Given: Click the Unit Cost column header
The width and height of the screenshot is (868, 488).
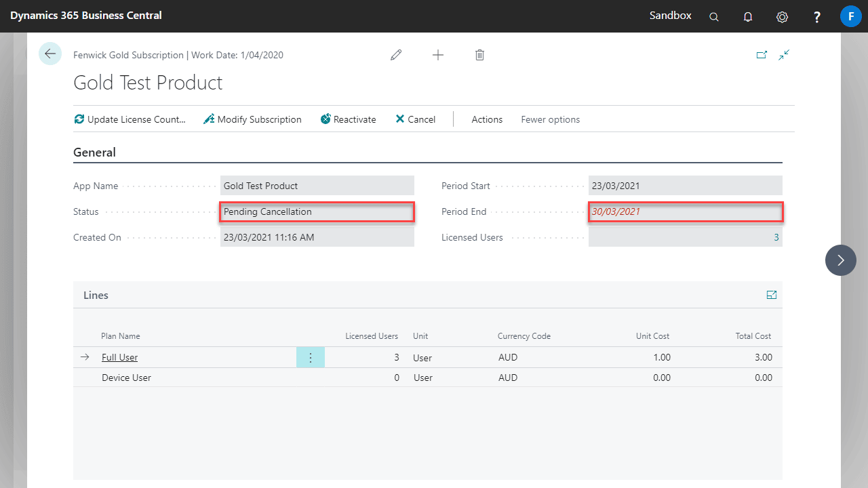Looking at the screenshot, I should (652, 336).
